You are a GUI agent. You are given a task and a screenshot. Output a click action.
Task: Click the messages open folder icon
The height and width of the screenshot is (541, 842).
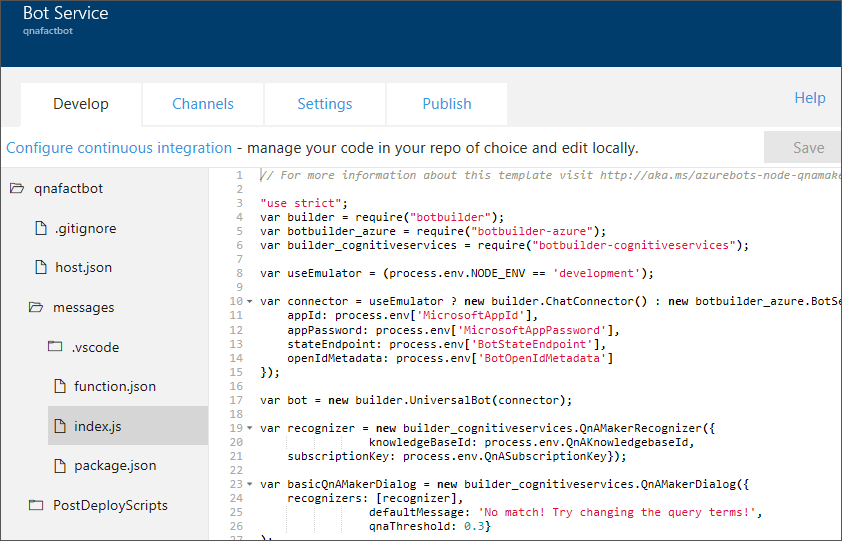pyautogui.click(x=36, y=307)
